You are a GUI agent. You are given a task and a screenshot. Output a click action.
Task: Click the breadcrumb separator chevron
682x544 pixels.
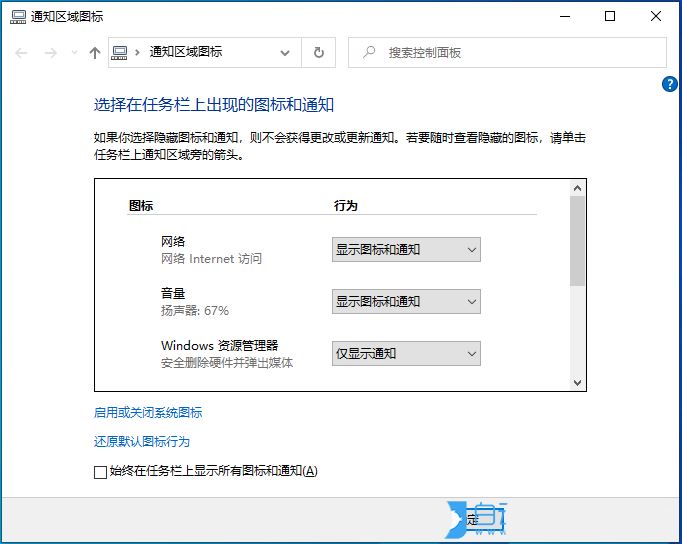[x=137, y=53]
